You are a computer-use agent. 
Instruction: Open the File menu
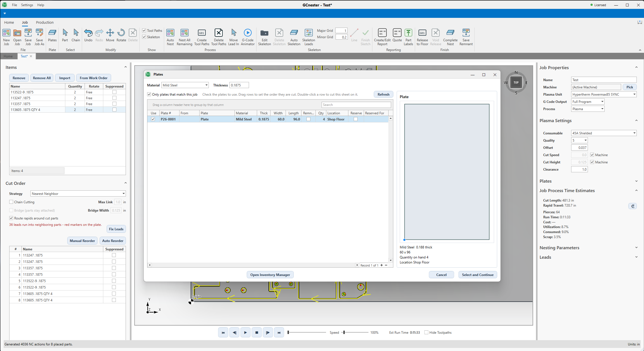click(15, 5)
